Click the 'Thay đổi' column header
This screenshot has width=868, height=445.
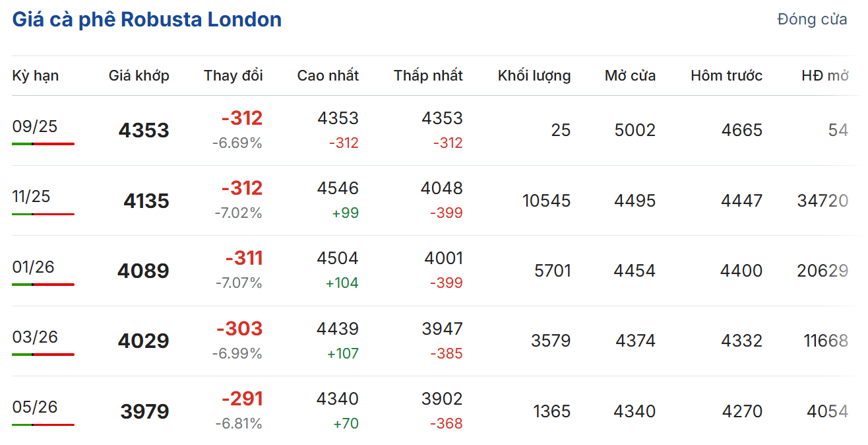tap(233, 76)
